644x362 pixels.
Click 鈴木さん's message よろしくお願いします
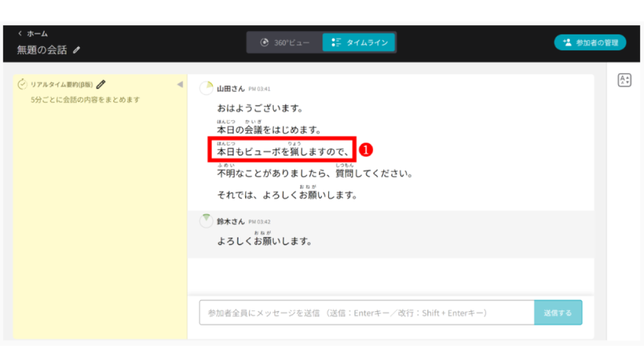265,241
